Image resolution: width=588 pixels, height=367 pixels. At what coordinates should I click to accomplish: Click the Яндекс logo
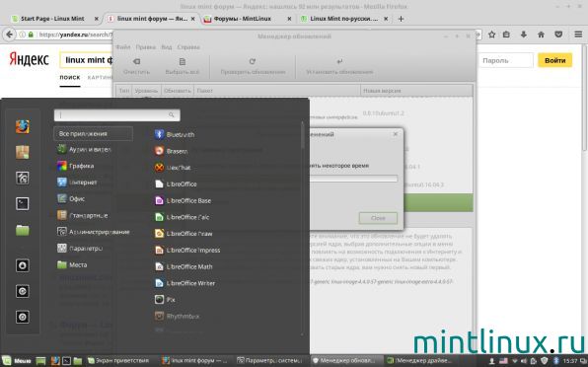29,59
